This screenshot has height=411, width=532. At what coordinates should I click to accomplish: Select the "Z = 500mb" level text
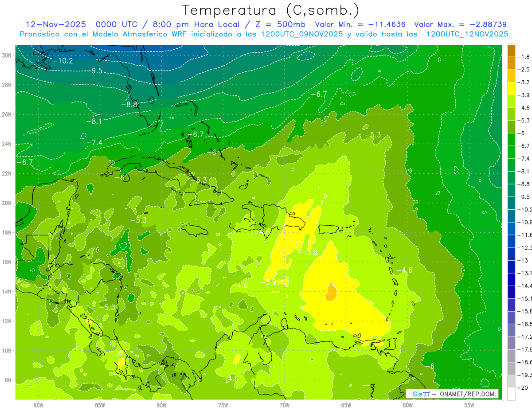[278, 24]
